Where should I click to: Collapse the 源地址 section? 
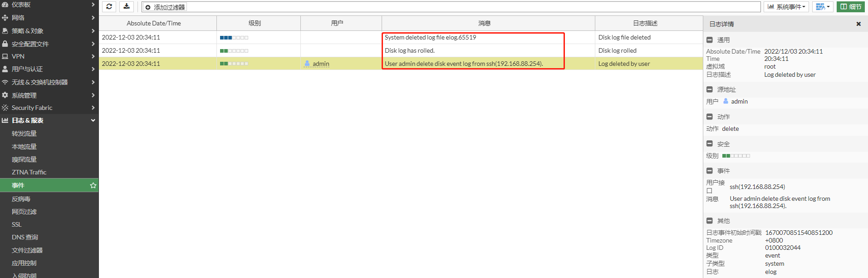tap(710, 89)
